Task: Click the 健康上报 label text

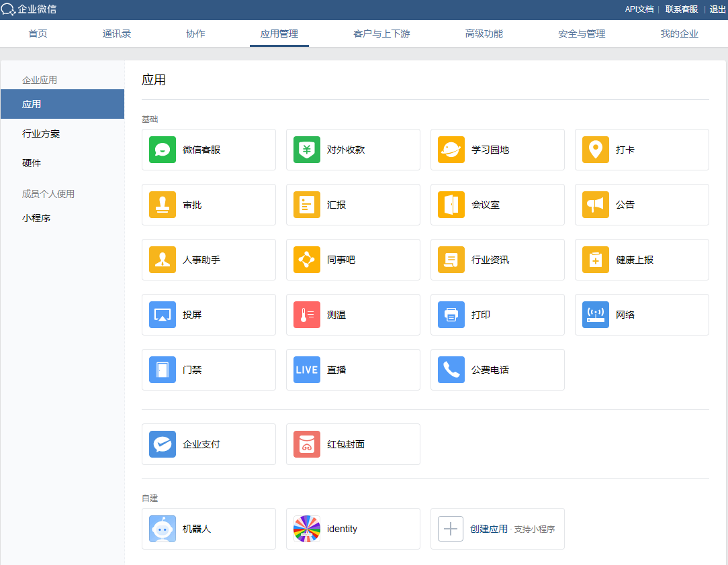Action: coord(635,260)
